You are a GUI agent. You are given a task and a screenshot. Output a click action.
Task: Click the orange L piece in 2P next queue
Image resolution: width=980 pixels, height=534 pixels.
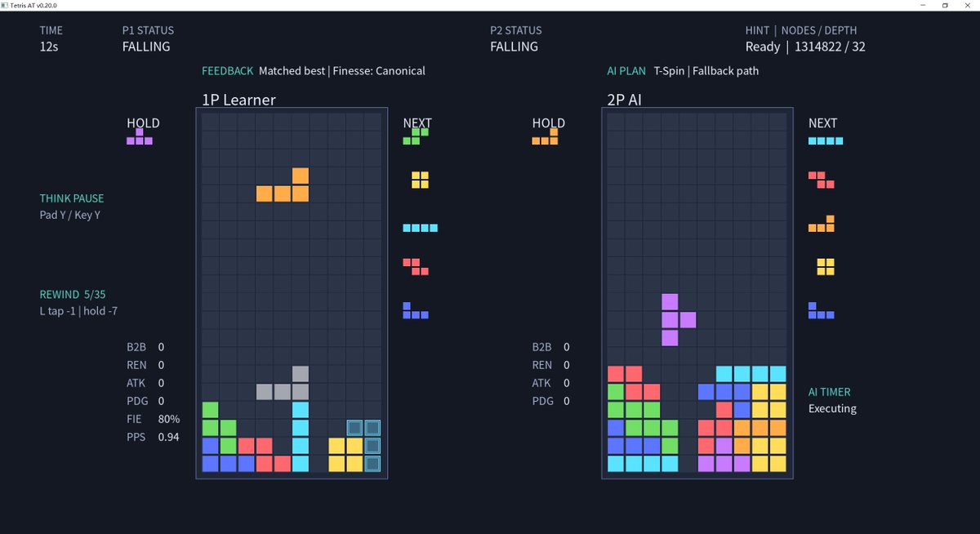pyautogui.click(x=822, y=224)
